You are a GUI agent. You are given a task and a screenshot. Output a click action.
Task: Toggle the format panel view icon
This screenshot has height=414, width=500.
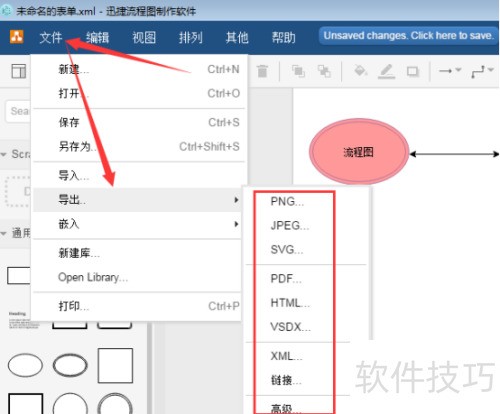coord(19,71)
